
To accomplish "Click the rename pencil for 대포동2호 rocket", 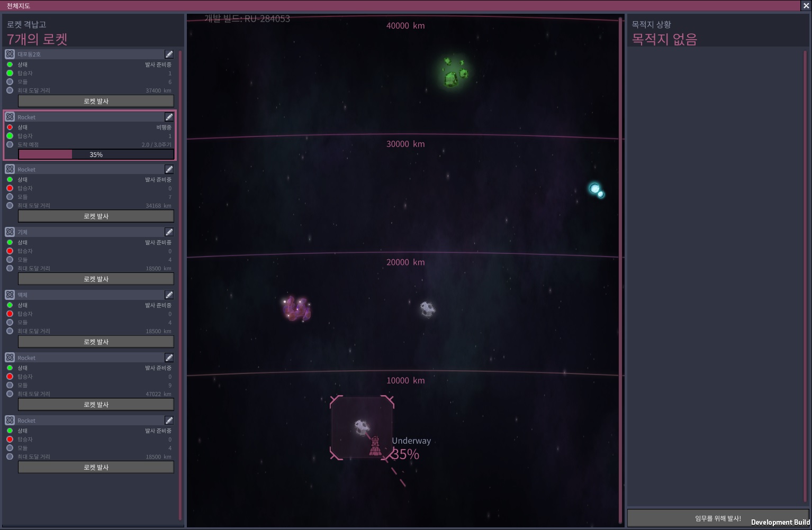I will click(169, 54).
